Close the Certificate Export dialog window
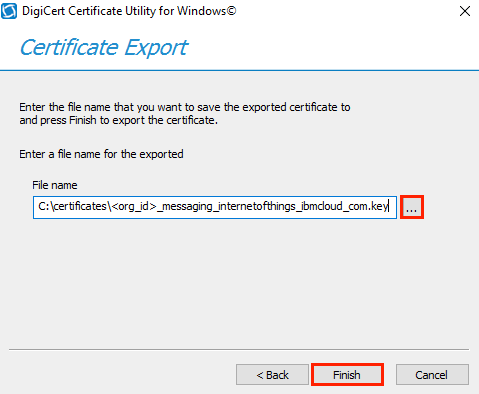 click(465, 11)
